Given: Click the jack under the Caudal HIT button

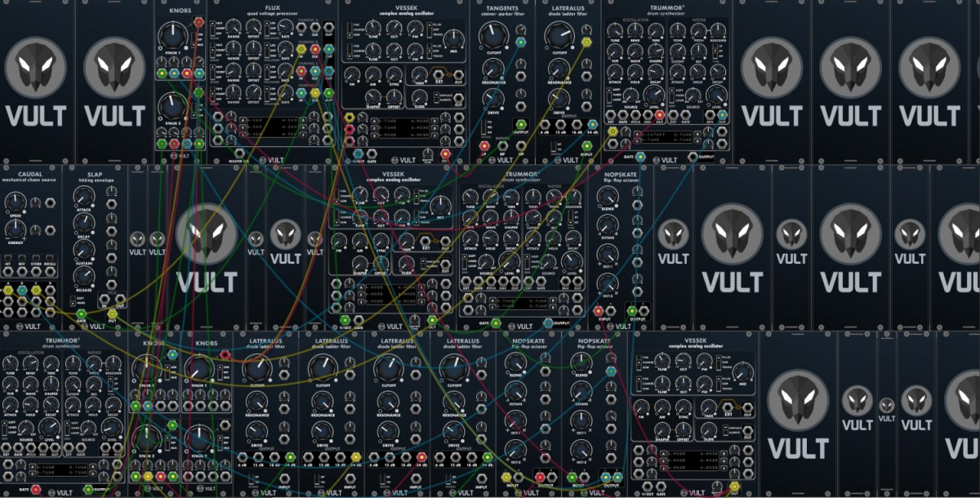Looking at the screenshot, I should pyautogui.click(x=8, y=272).
